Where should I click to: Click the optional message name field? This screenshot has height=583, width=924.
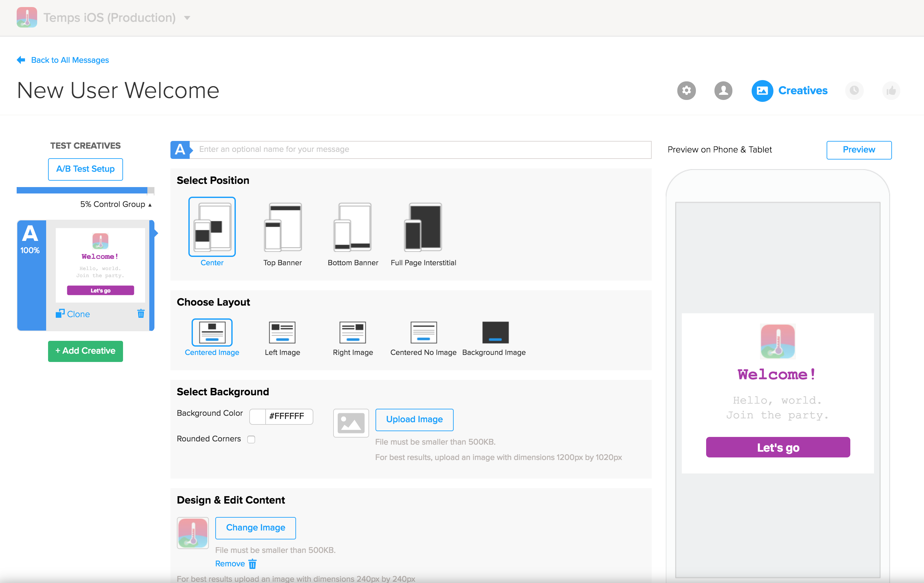(x=422, y=149)
